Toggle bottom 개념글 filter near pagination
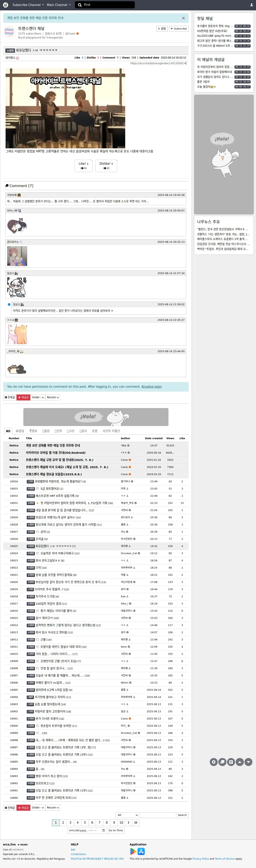 click(24, 807)
